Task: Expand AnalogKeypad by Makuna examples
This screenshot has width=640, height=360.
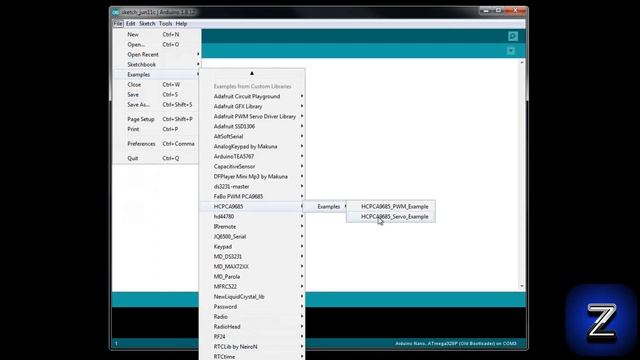Action: [x=252, y=147]
